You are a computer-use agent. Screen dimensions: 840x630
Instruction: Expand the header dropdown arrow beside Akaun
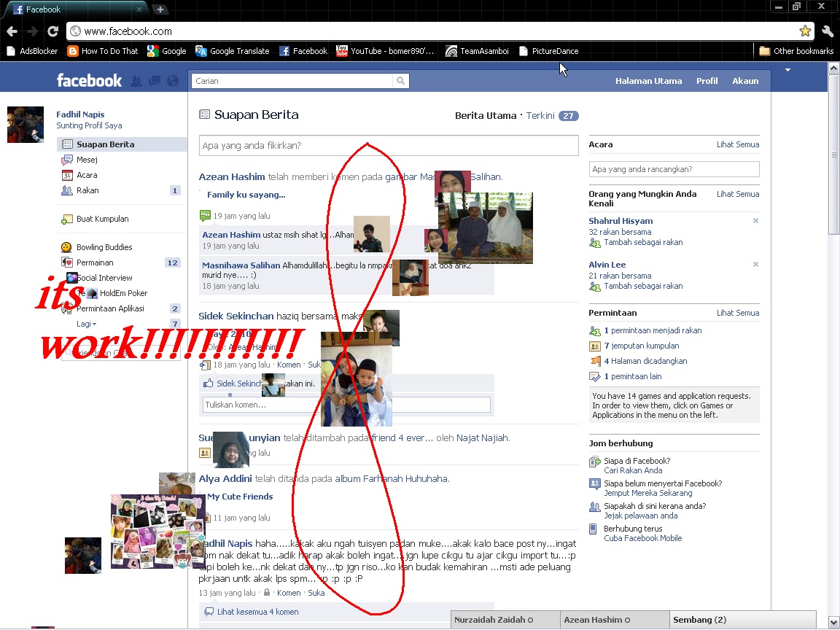click(x=787, y=70)
